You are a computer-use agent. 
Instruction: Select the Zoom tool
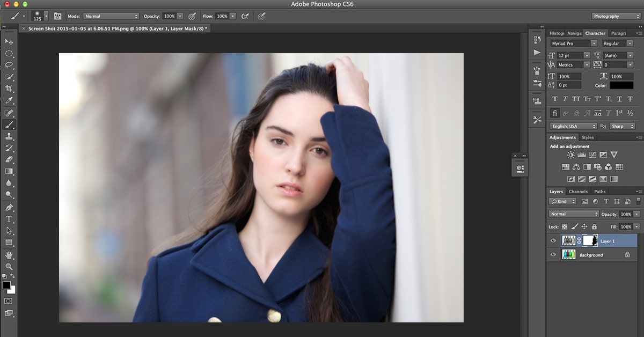click(x=9, y=267)
